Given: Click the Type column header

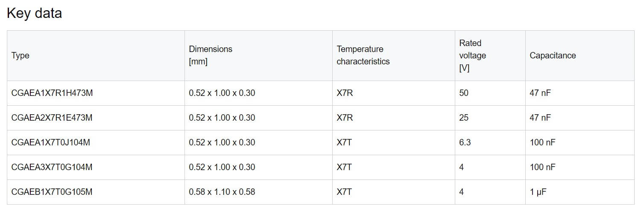Looking at the screenshot, I should click(x=20, y=55).
